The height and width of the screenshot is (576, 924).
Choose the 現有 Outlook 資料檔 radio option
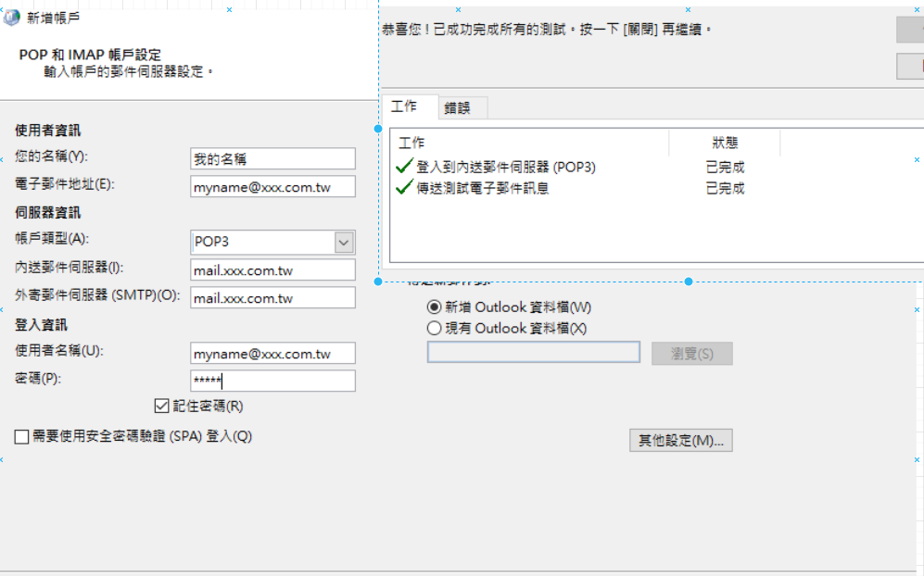coord(434,328)
